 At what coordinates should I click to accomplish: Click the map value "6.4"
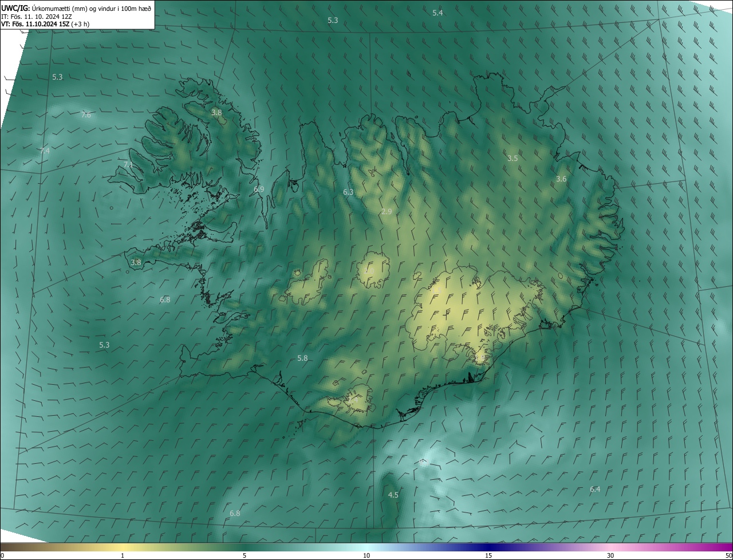pyautogui.click(x=595, y=490)
